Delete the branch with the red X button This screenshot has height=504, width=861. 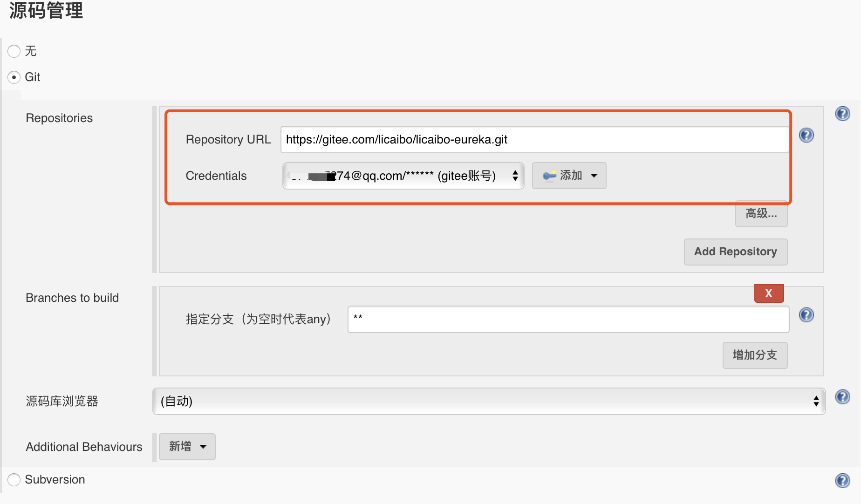tap(769, 293)
